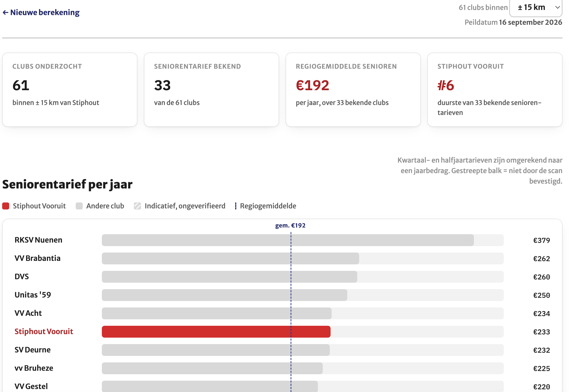Click the grey Andere club legend swatch
This screenshot has height=392, width=569.
pyautogui.click(x=79, y=206)
